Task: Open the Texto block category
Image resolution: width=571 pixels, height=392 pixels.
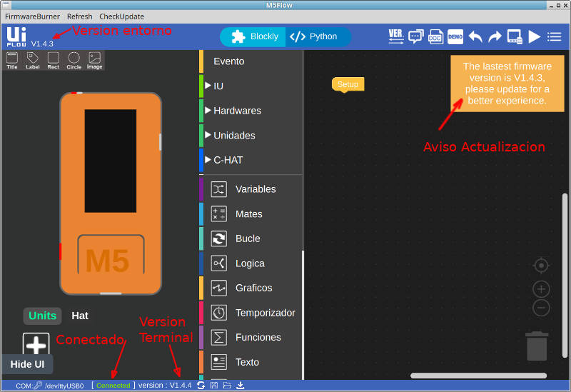Action: (x=251, y=362)
